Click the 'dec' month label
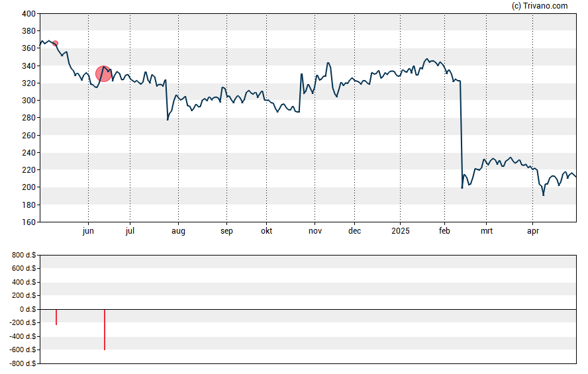 [x=354, y=231]
